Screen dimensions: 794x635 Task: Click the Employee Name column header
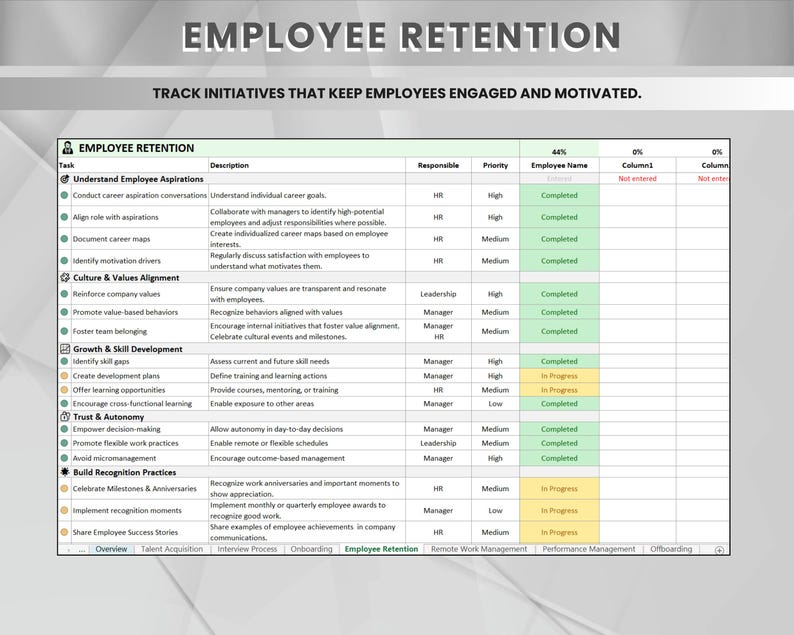coord(559,165)
